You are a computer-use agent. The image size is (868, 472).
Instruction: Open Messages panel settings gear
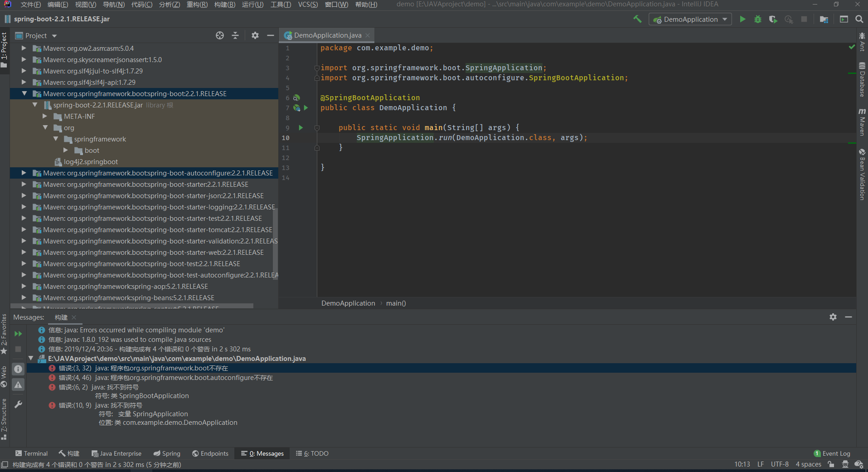pyautogui.click(x=833, y=317)
